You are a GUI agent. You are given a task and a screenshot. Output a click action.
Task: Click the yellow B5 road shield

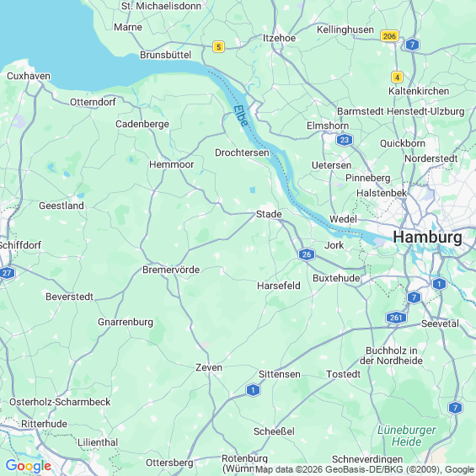point(218,46)
